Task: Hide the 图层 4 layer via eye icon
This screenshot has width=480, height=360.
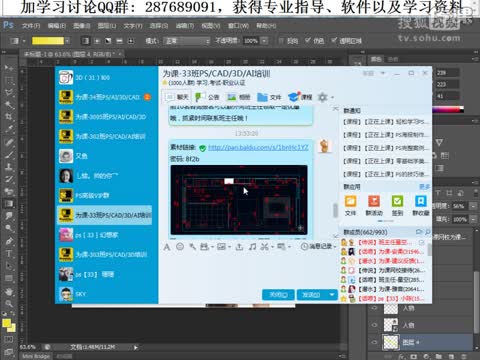Action: pos(375,342)
